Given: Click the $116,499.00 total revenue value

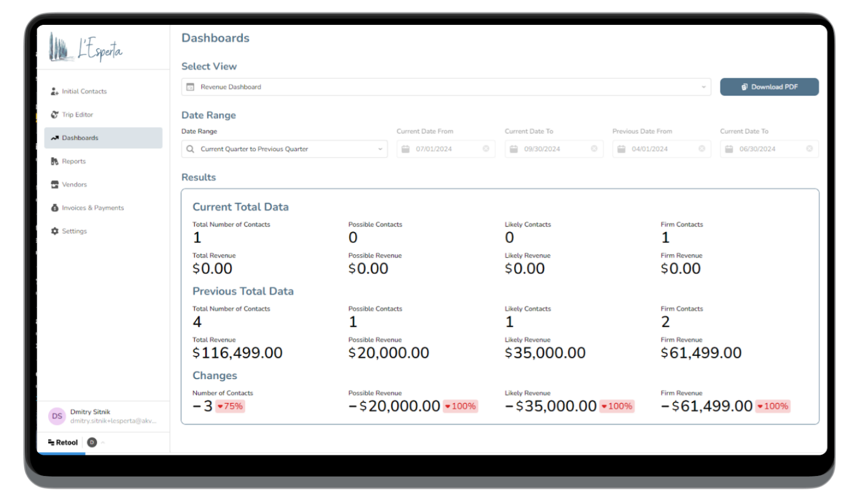Looking at the screenshot, I should tap(237, 353).
